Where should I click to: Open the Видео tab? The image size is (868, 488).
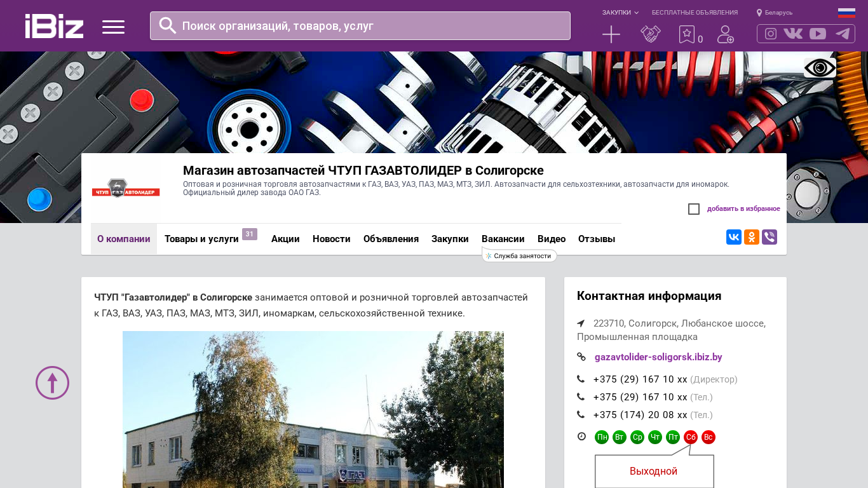[x=552, y=239]
